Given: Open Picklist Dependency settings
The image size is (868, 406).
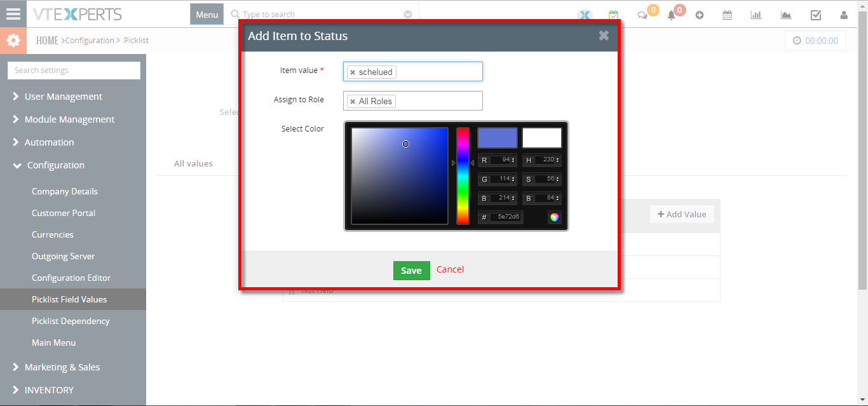Looking at the screenshot, I should 71,321.
